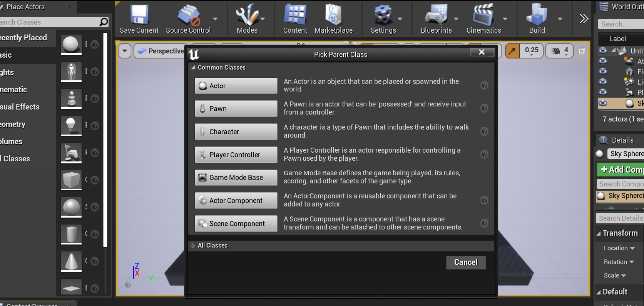The image size is (644, 306).
Task: Open the Build options dropdown arrow
Action: click(x=560, y=18)
